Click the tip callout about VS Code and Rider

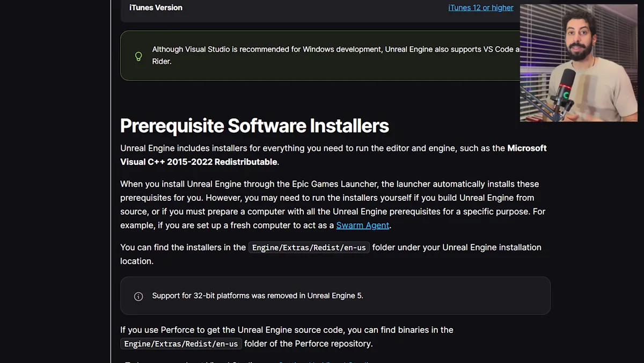tap(322, 55)
